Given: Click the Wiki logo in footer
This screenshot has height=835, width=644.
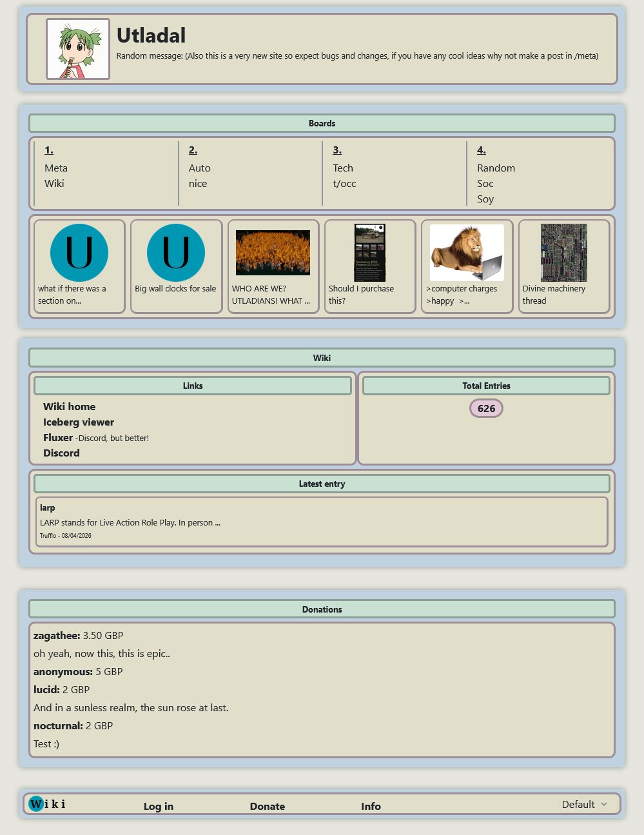Looking at the screenshot, I should click(47, 803).
